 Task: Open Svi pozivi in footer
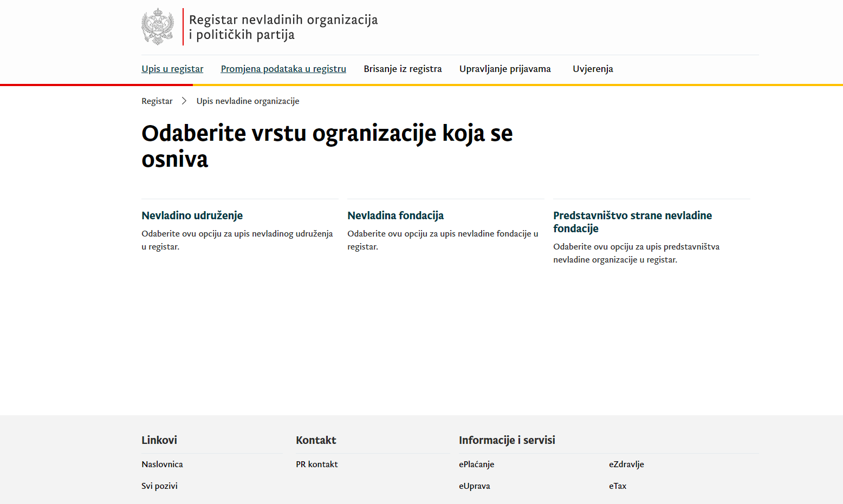click(159, 486)
